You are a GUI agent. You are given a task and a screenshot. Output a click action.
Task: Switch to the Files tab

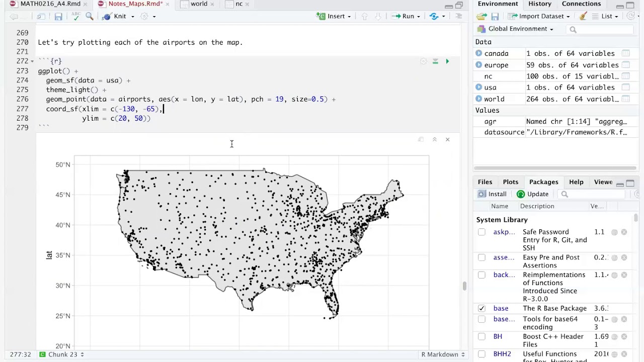(x=485, y=182)
